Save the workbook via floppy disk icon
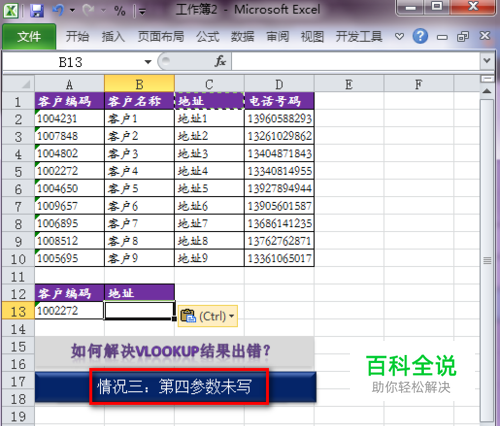 click(37, 11)
